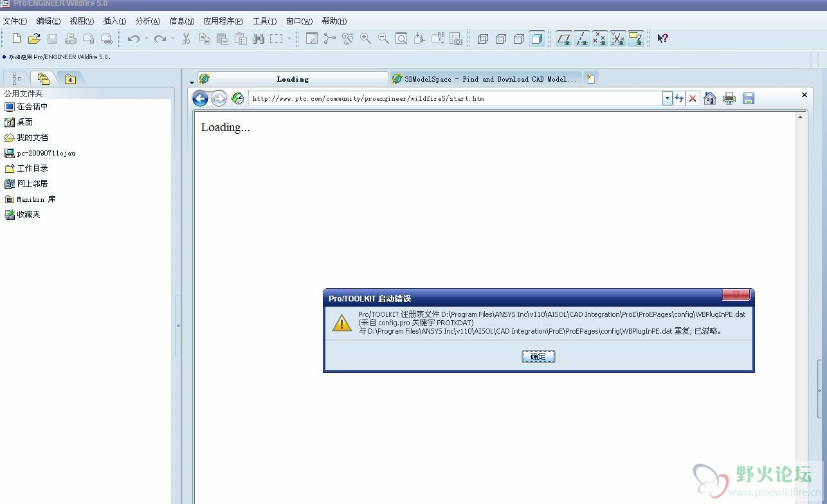Click the Print icon in the main toolbar
This screenshot has width=827, height=504.
pos(70,39)
